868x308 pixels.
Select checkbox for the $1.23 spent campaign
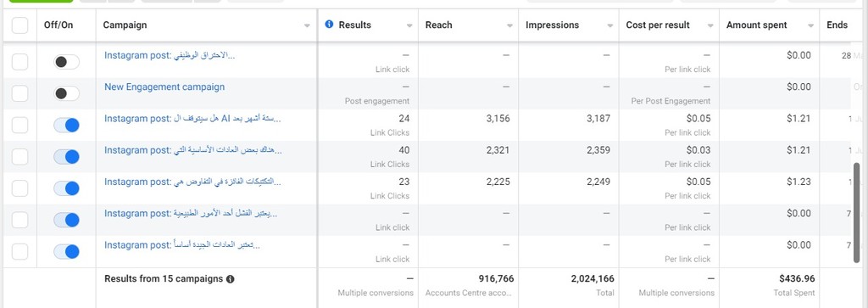tap(20, 188)
